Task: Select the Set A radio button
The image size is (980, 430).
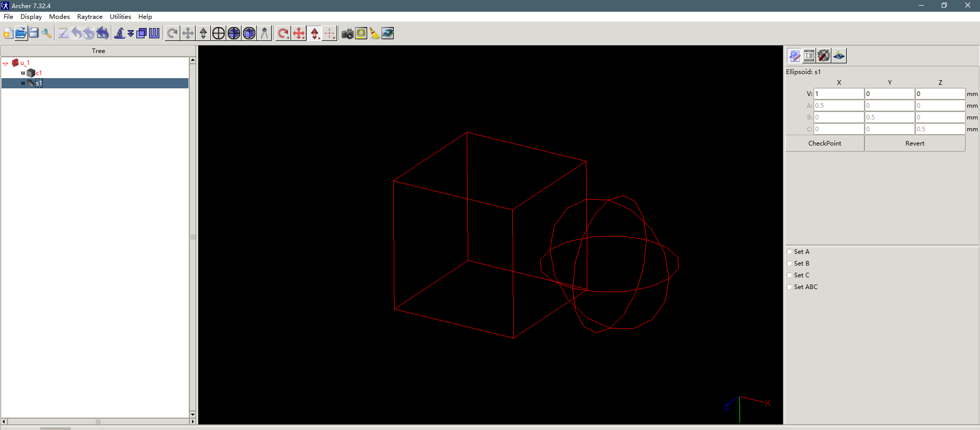Action: (x=790, y=252)
